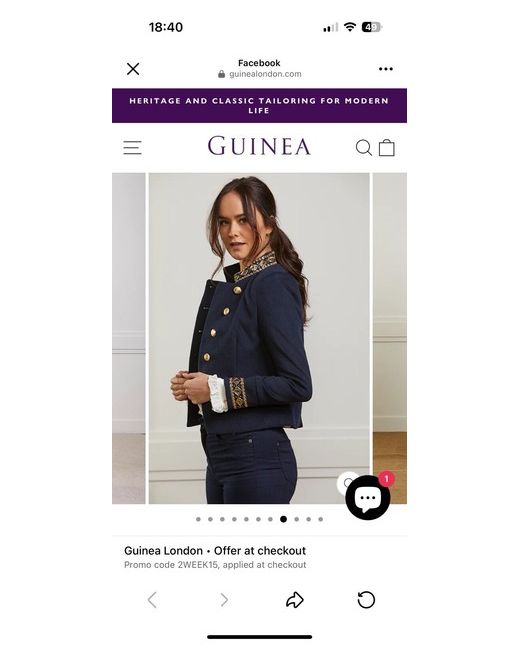Tap the GUINEA logo
The width and height of the screenshot is (520, 650).
(259, 146)
